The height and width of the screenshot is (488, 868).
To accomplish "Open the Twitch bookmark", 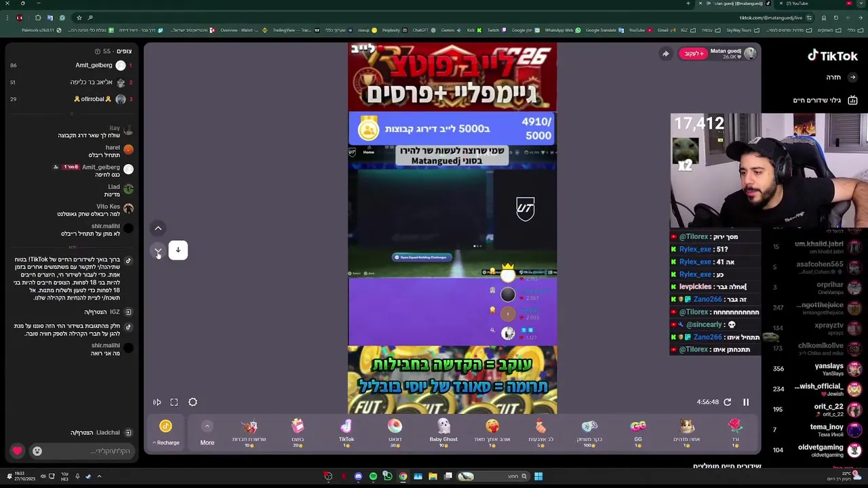I will click(x=489, y=30).
